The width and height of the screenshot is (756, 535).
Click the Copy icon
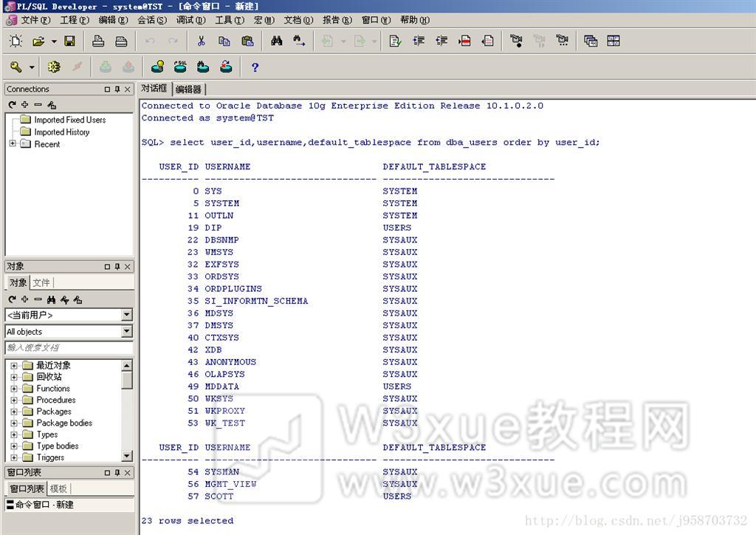(x=224, y=41)
